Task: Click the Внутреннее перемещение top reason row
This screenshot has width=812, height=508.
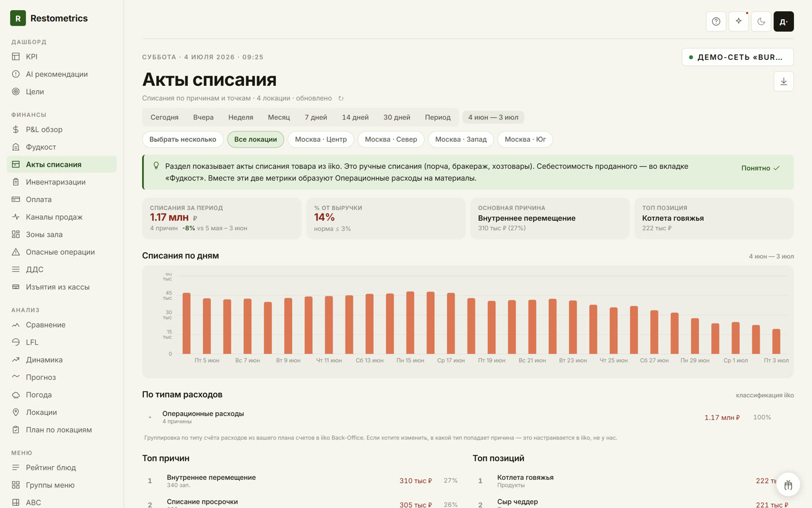Action: pos(302,481)
